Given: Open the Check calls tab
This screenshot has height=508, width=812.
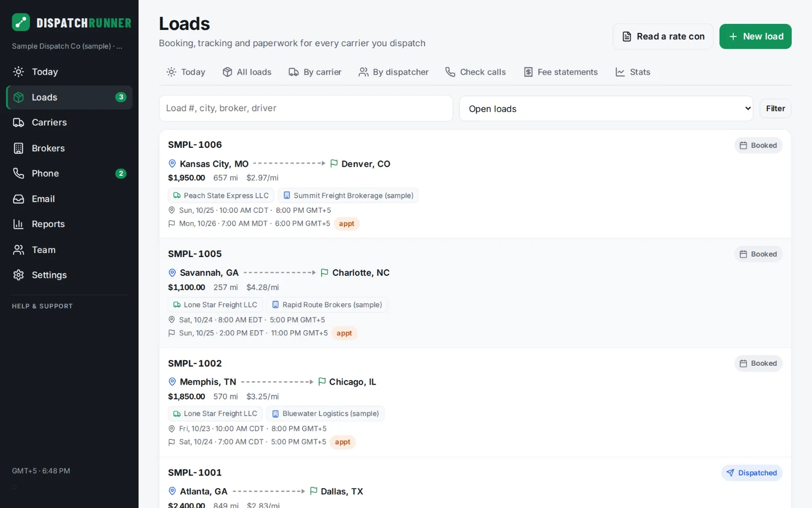Looking at the screenshot, I should click(475, 72).
